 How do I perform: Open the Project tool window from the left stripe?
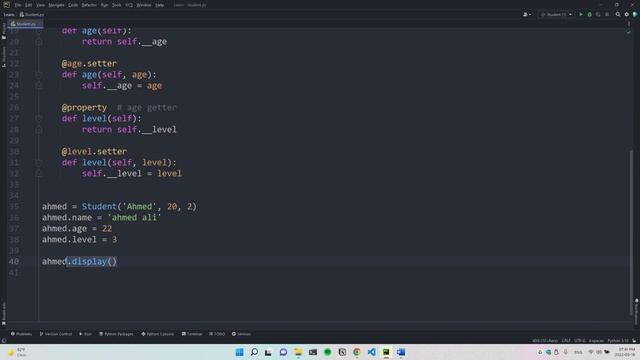click(x=4, y=31)
